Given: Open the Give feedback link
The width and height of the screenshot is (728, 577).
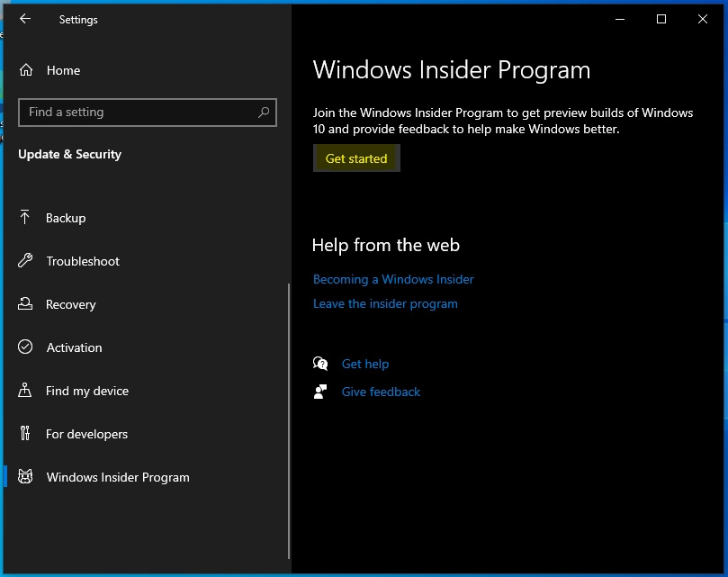Looking at the screenshot, I should 381,392.
